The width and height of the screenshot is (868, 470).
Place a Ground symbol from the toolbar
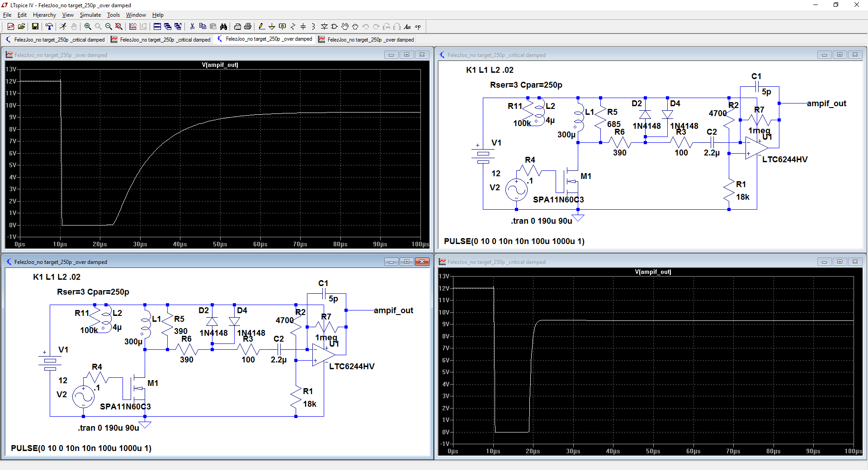[272, 27]
